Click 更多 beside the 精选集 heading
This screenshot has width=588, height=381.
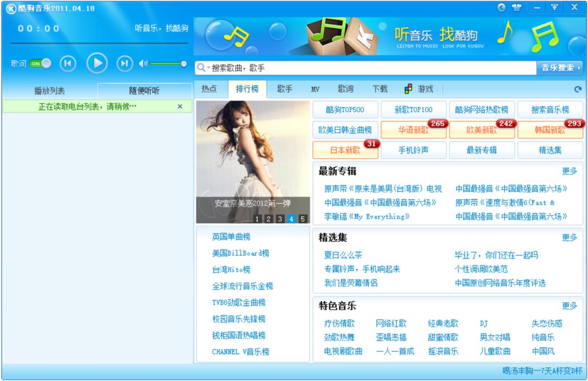point(569,238)
